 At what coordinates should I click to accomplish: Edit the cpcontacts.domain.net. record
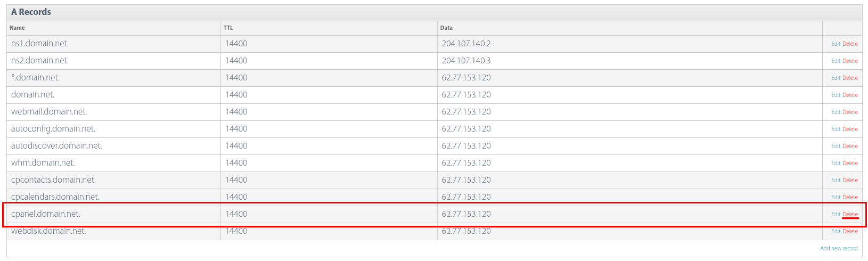(x=836, y=180)
